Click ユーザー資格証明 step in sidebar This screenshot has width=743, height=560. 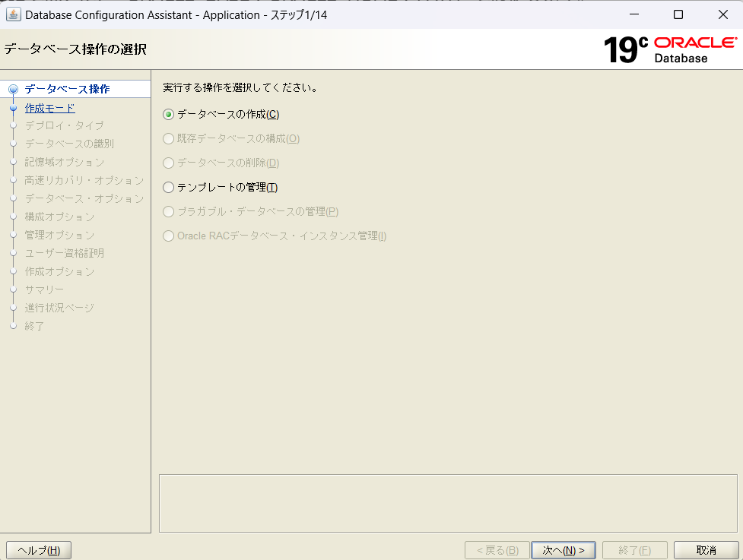(x=65, y=253)
